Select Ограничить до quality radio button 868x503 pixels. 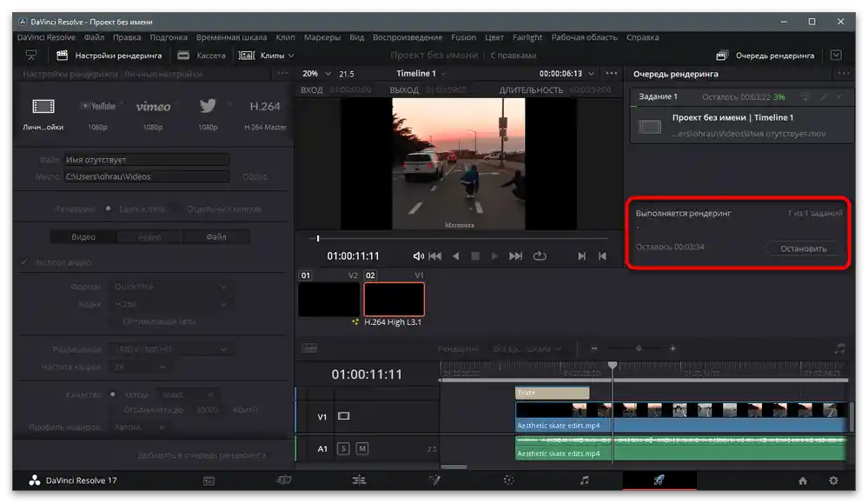tap(112, 410)
